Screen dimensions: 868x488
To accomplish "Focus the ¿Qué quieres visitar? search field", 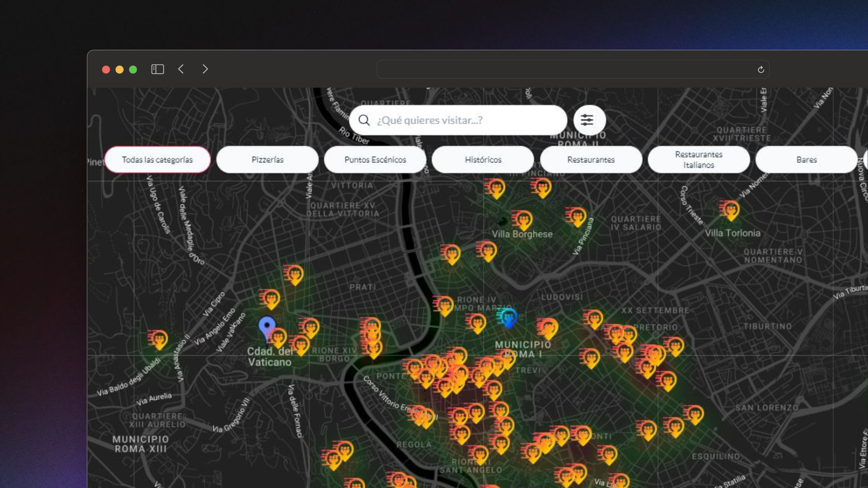I will tap(458, 120).
